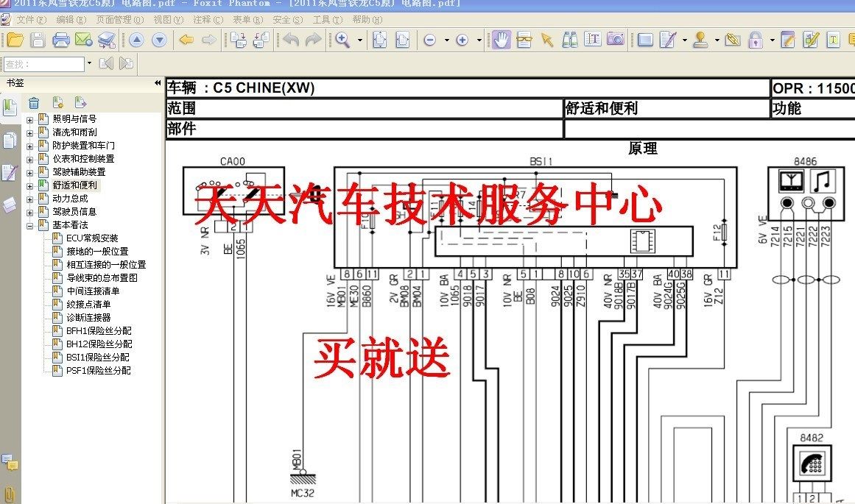Screen dimensions: 855x504
Task: Collapse the 基本看法 bookmark node
Action: (x=30, y=225)
